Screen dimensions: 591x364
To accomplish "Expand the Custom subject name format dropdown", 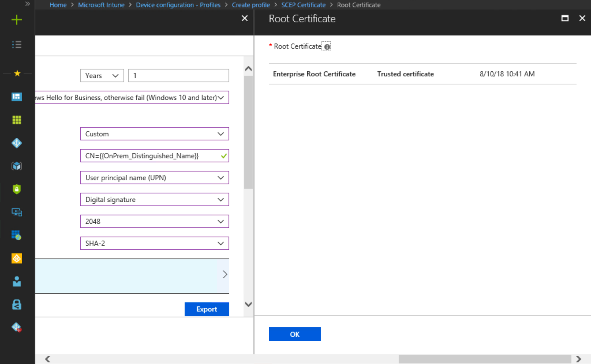I will (x=154, y=134).
